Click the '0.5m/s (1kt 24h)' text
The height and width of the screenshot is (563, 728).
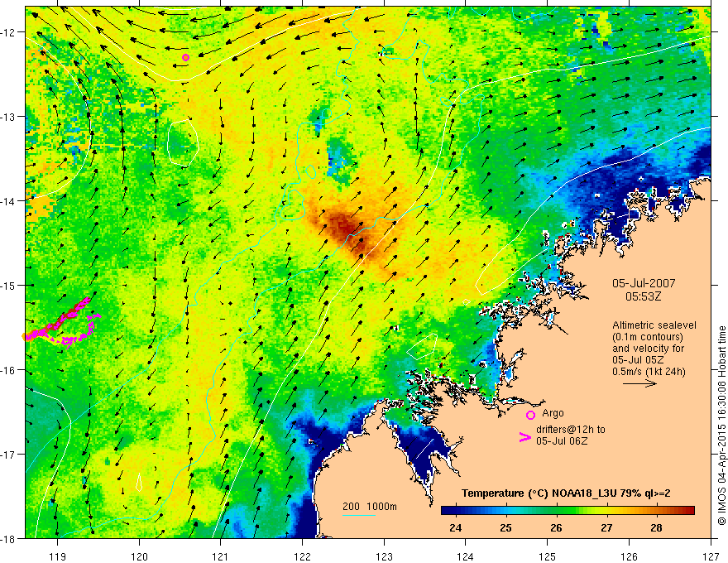[649, 371]
